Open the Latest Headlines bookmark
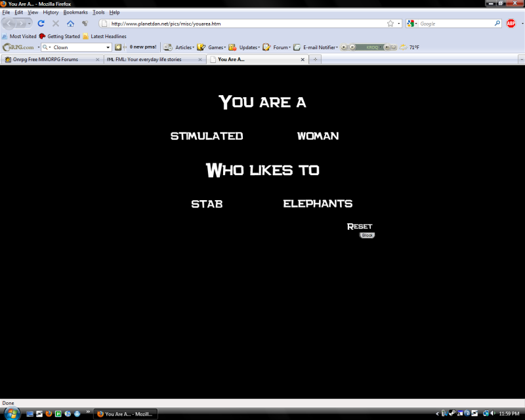Screen dimensions: 525x420 pyautogui.click(x=108, y=36)
